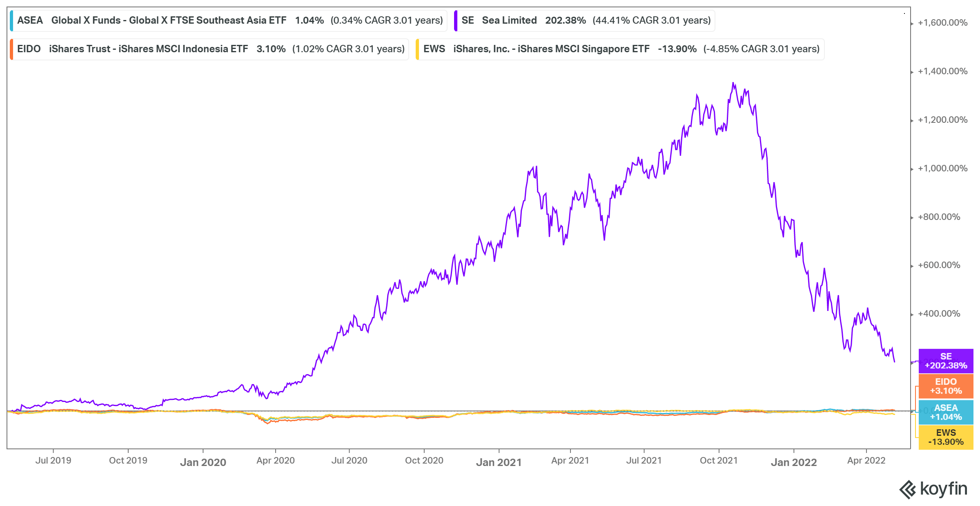
Task: Click the orange EIDO legend color bar
Action: [11, 49]
